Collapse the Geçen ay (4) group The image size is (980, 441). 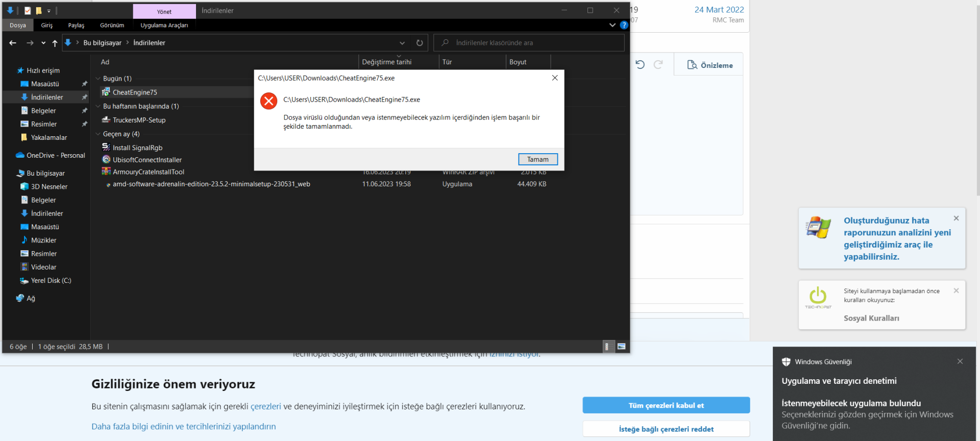click(x=98, y=134)
